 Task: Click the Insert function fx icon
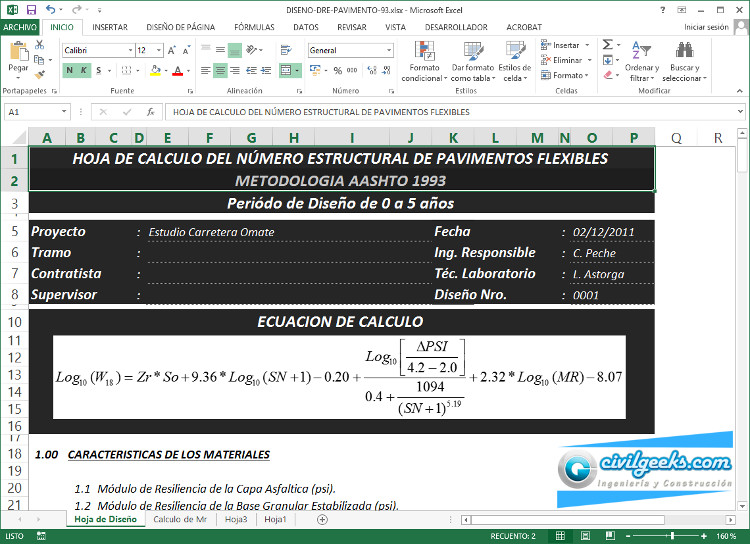tap(150, 112)
